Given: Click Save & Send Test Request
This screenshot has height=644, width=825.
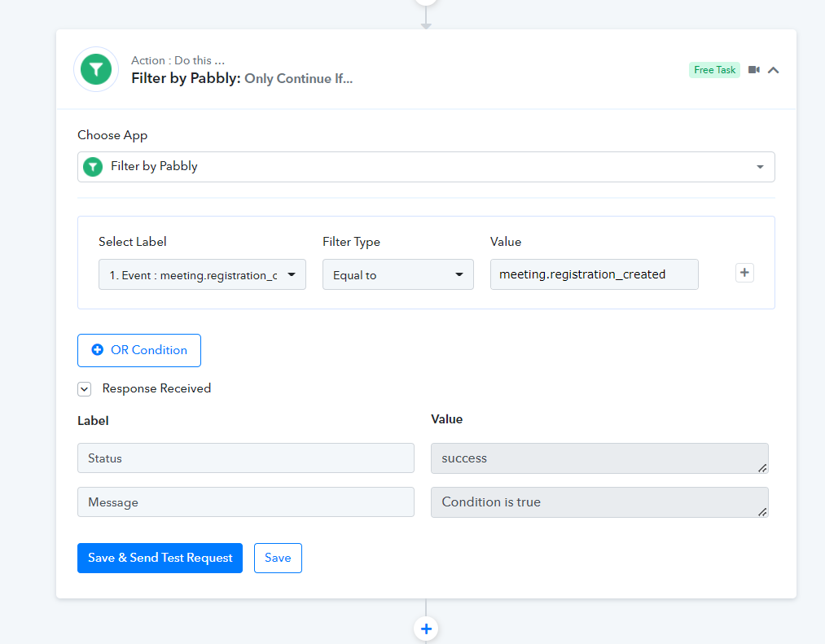Looking at the screenshot, I should [x=160, y=558].
